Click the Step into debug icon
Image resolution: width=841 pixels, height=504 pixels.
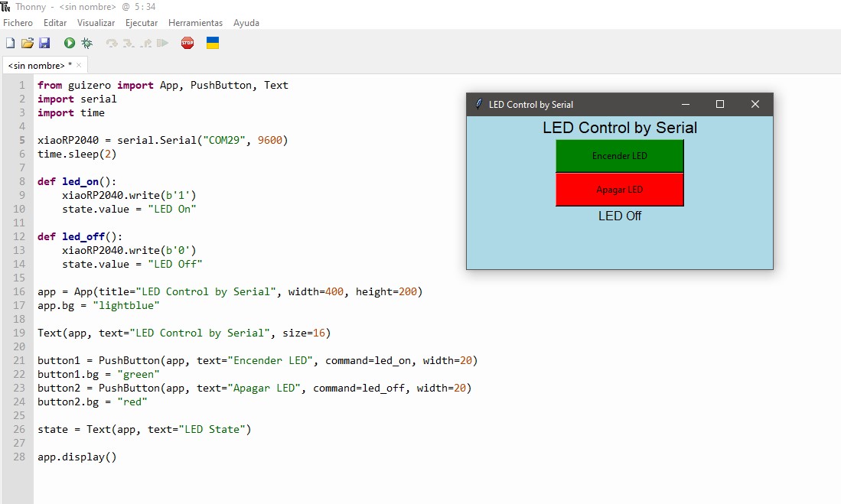click(129, 43)
